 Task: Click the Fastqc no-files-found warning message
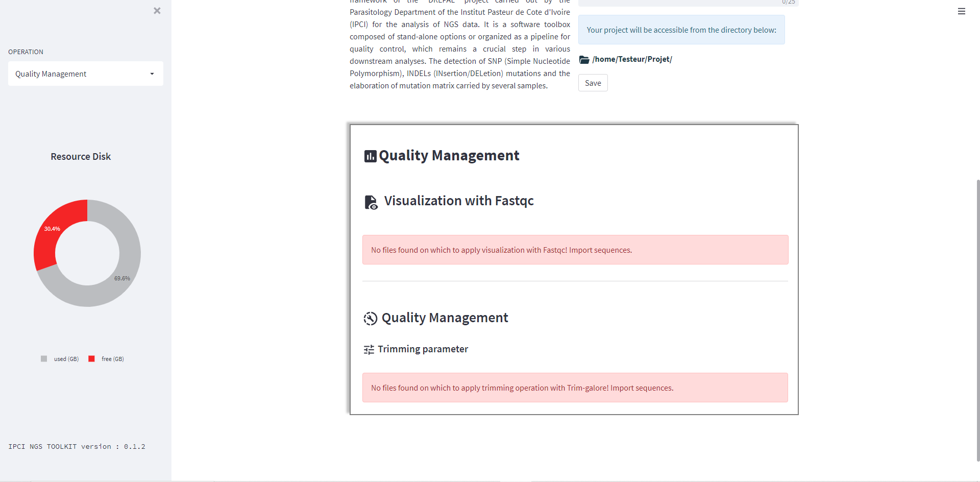coord(575,250)
